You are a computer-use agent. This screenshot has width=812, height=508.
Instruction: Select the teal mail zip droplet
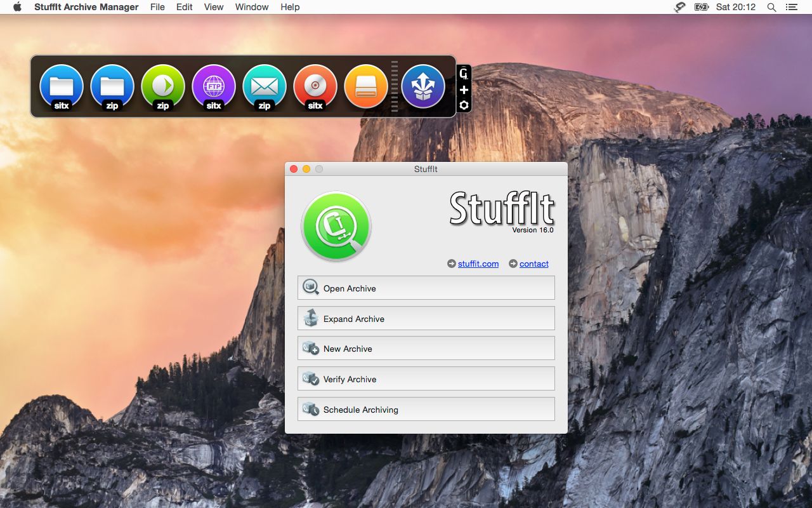(x=265, y=87)
